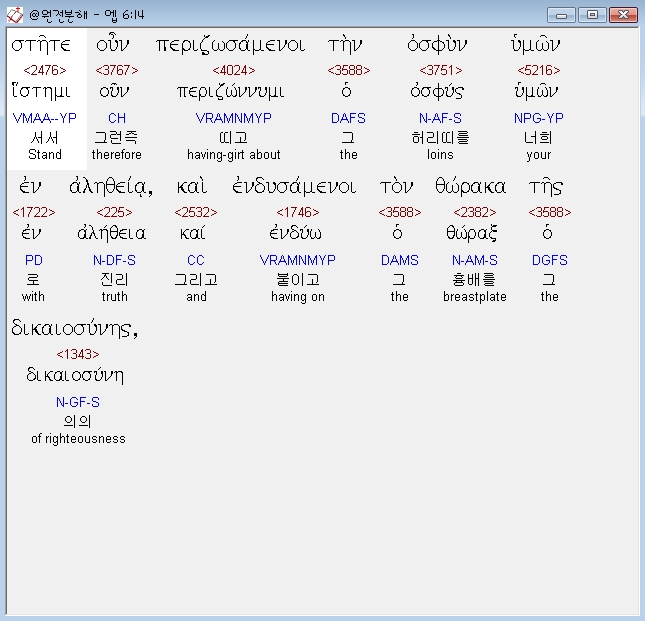Click lemma ὀσφύς

tap(437, 91)
